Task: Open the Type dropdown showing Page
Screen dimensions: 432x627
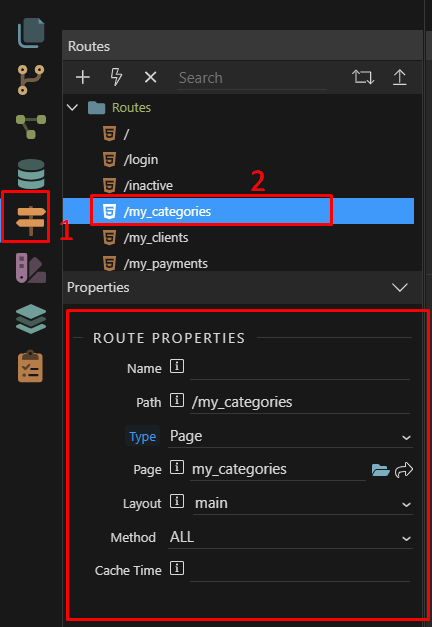Action: click(x=290, y=436)
